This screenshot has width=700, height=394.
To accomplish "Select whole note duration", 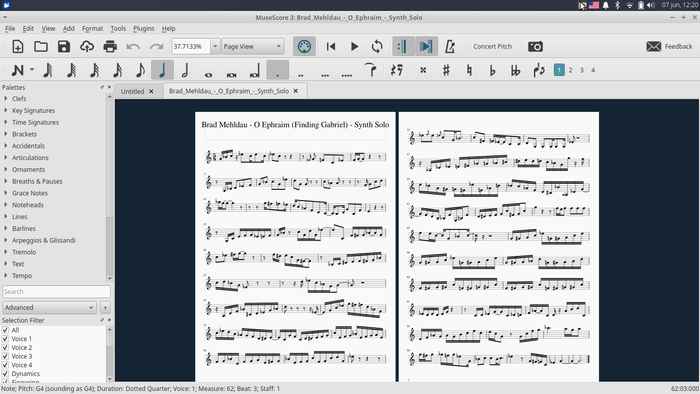I will tap(208, 75).
